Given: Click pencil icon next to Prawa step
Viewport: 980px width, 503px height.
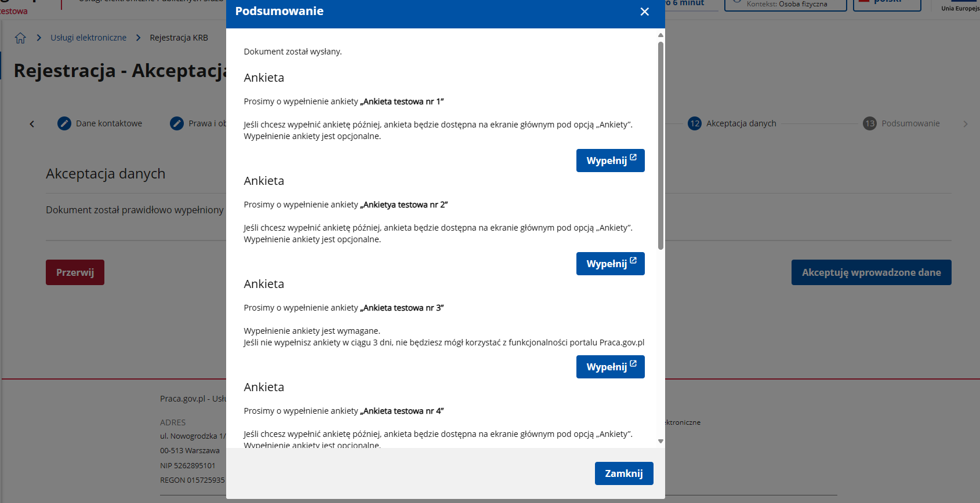Looking at the screenshot, I should point(177,123).
